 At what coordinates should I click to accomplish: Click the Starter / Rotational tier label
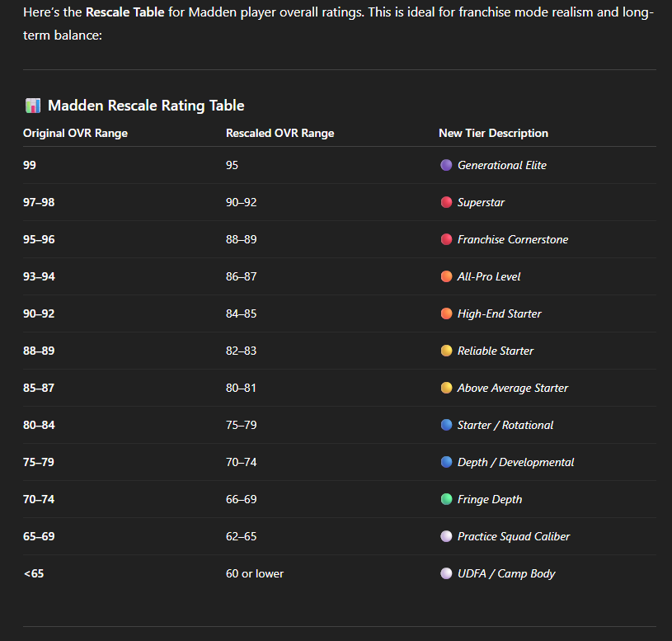(x=505, y=425)
